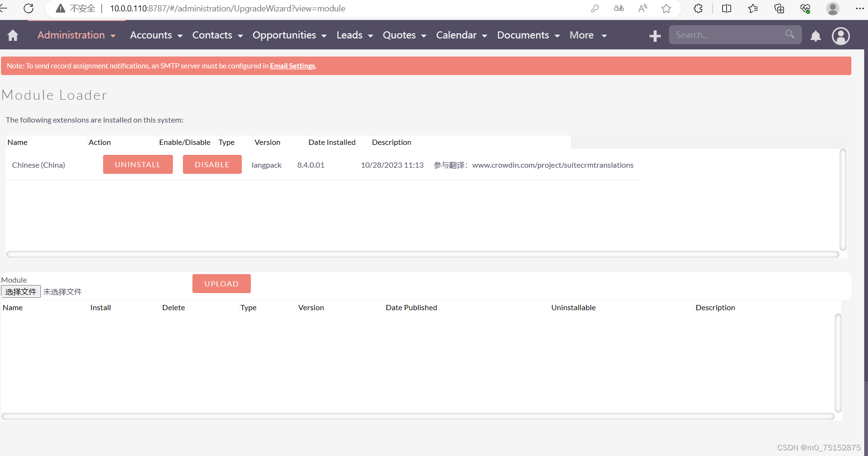The image size is (868, 456).
Task: Disable the Chinese (China) language pack
Action: (x=212, y=164)
